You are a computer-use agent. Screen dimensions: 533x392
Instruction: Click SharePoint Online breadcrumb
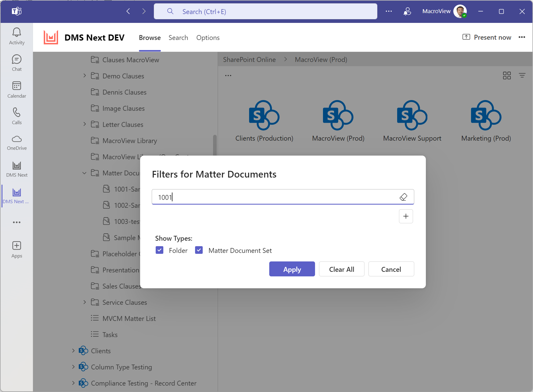(249, 59)
